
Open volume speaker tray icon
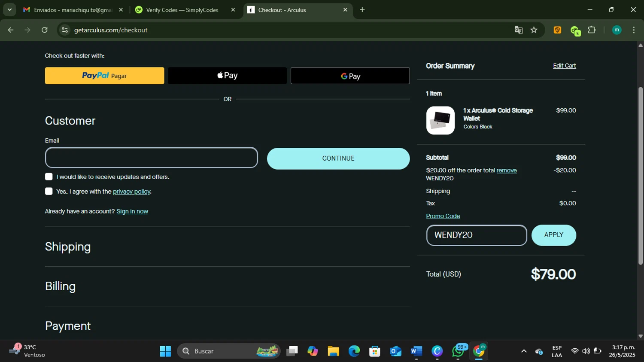586,351
